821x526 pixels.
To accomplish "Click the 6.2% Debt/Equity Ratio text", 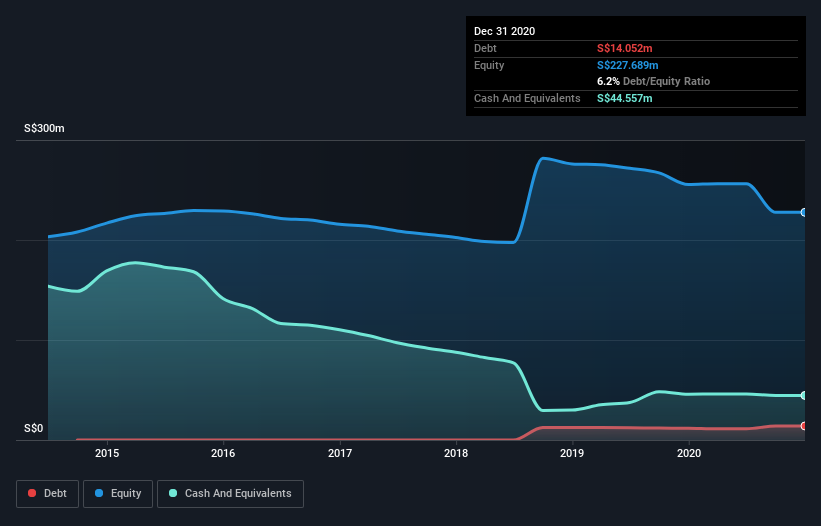I will [x=653, y=81].
